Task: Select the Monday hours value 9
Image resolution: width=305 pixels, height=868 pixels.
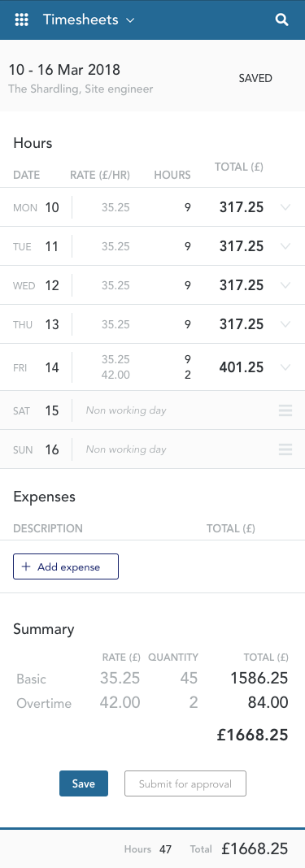Action: click(188, 207)
